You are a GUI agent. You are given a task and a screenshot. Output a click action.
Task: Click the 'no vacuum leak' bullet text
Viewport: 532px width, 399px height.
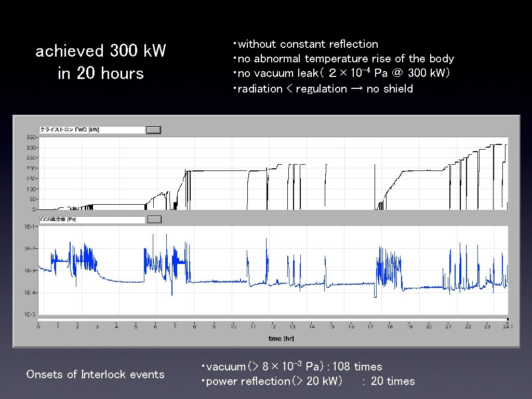tap(342, 73)
